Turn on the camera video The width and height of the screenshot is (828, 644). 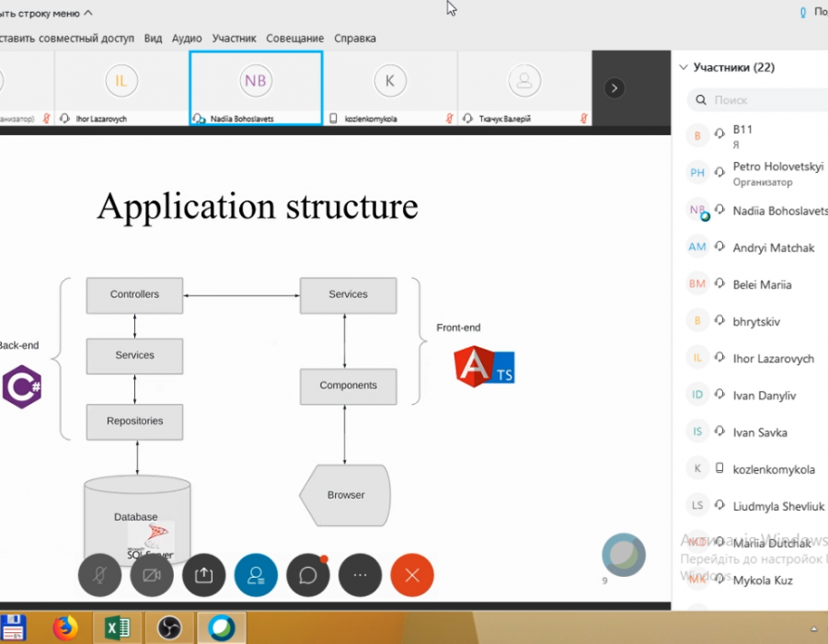(152, 576)
